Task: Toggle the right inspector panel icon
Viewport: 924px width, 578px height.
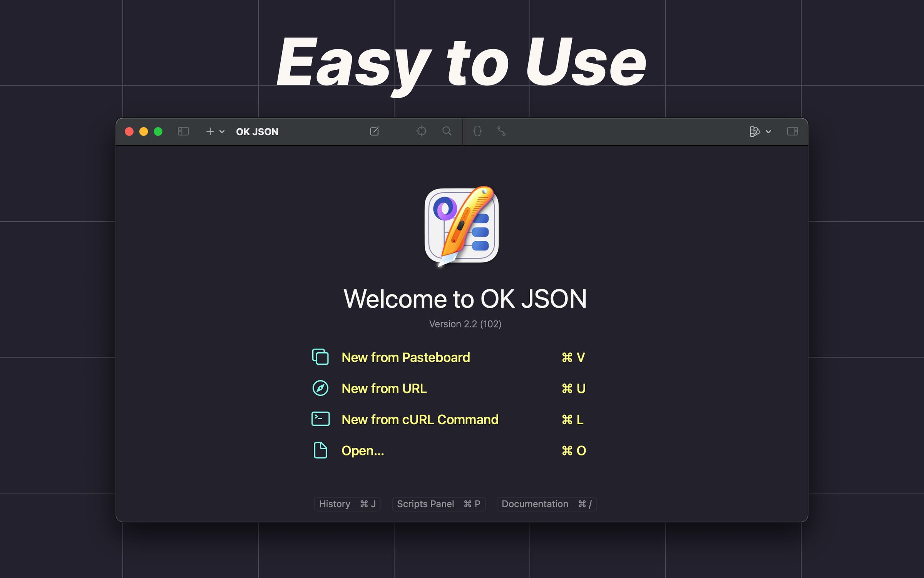Action: pos(792,131)
